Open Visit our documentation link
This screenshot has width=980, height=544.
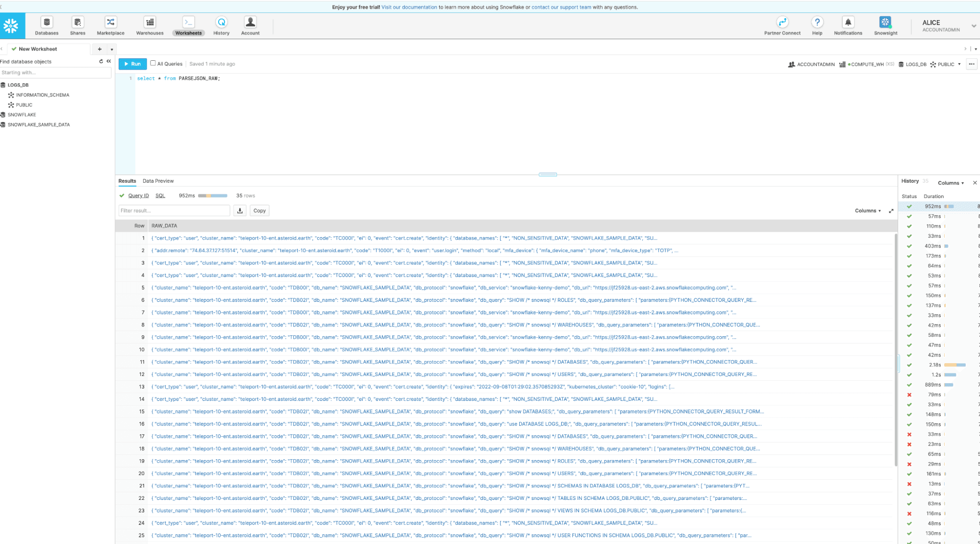[x=409, y=7]
